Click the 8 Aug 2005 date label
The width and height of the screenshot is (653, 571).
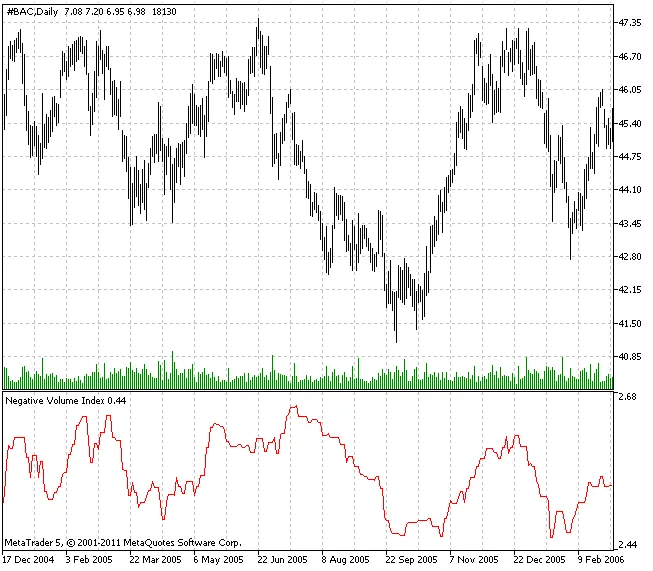pyautogui.click(x=347, y=561)
